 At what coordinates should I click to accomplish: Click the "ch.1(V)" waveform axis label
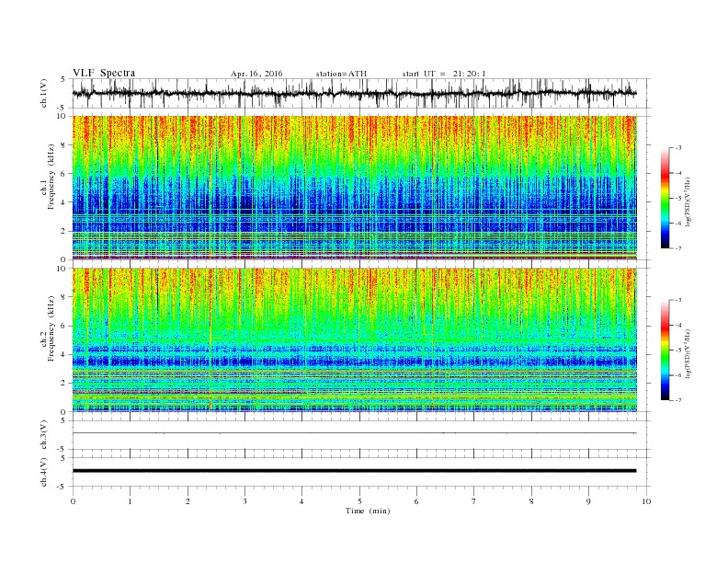(44, 93)
